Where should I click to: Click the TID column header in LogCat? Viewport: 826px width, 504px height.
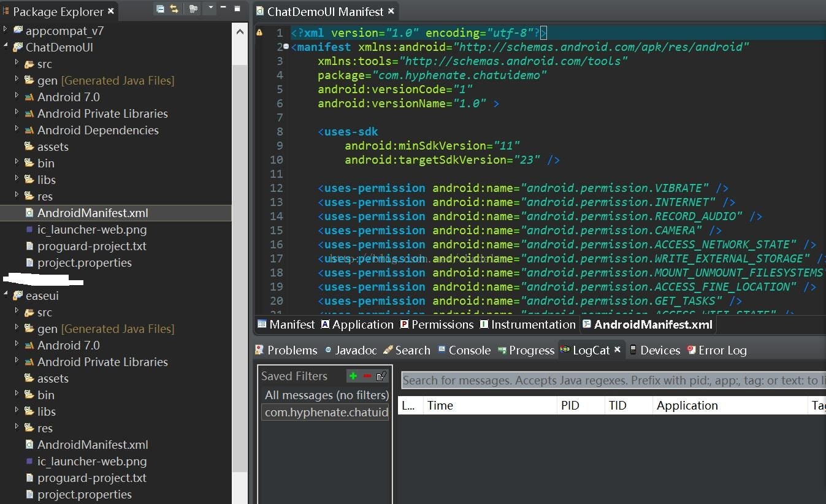(628, 405)
